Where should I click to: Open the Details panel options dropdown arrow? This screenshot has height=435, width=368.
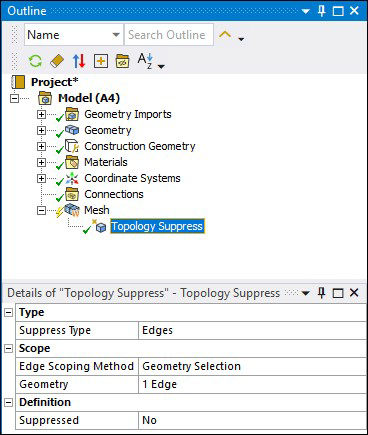pyautogui.click(x=305, y=294)
